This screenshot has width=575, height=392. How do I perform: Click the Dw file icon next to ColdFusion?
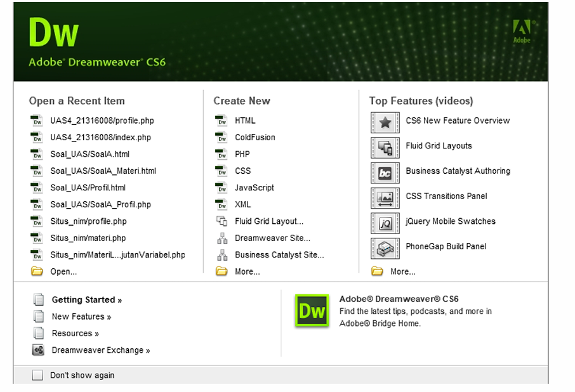point(221,138)
